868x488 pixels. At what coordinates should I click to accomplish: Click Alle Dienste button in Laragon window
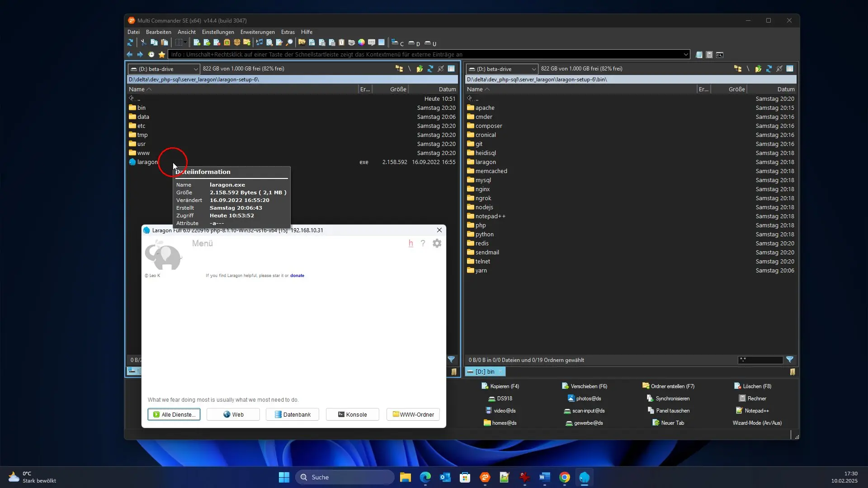174,414
